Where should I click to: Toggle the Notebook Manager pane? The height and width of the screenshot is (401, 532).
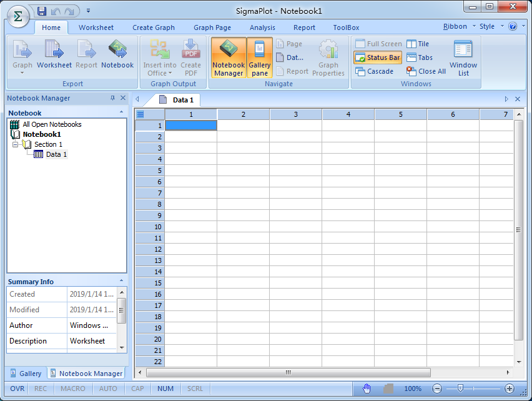click(229, 56)
